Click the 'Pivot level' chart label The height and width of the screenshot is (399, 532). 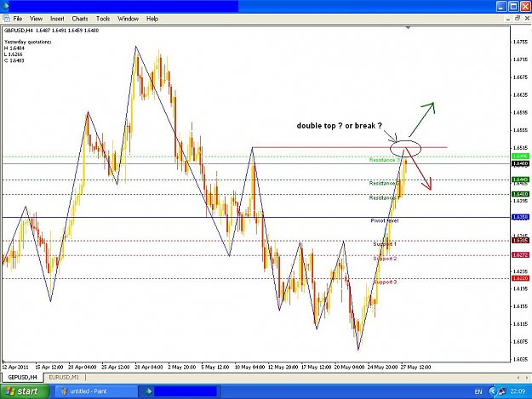click(385, 220)
